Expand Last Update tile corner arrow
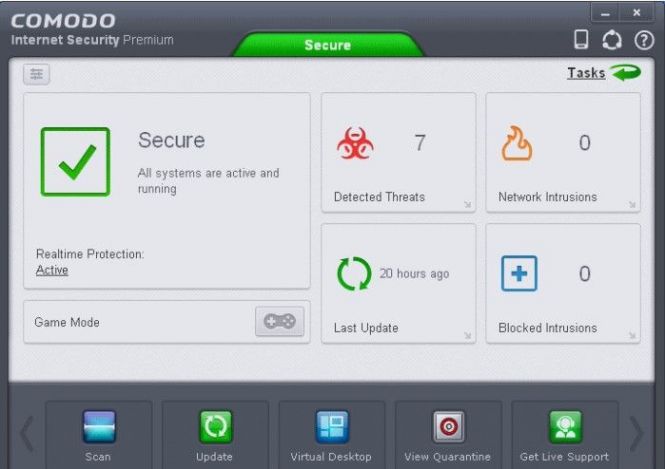This screenshot has width=665, height=469. (x=467, y=335)
